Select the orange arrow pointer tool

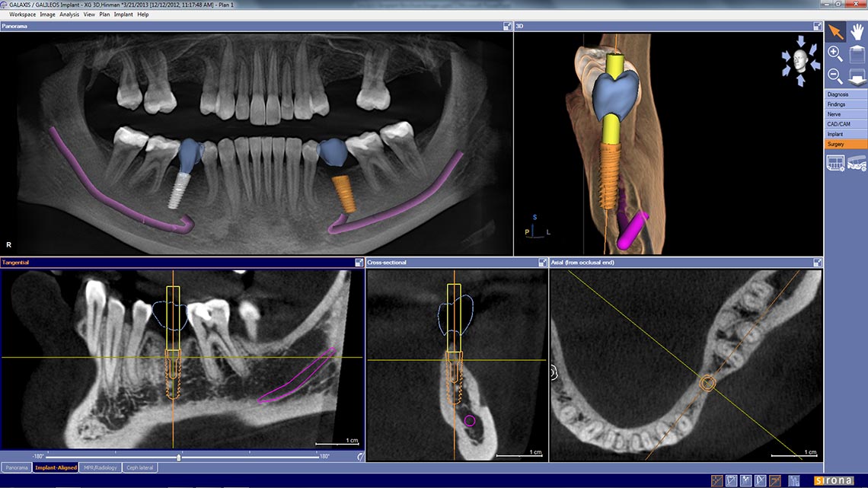pos(835,32)
